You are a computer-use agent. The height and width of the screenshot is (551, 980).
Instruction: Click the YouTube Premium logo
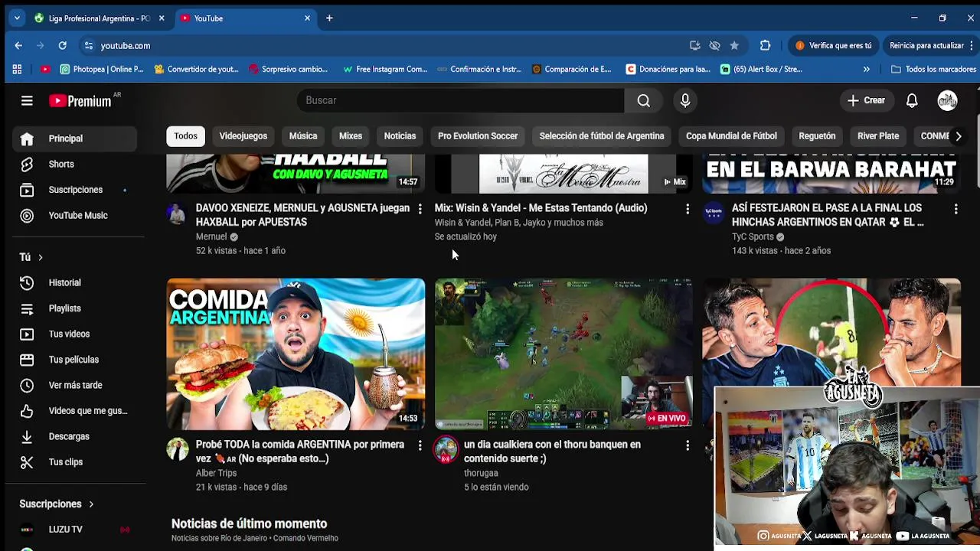[80, 101]
